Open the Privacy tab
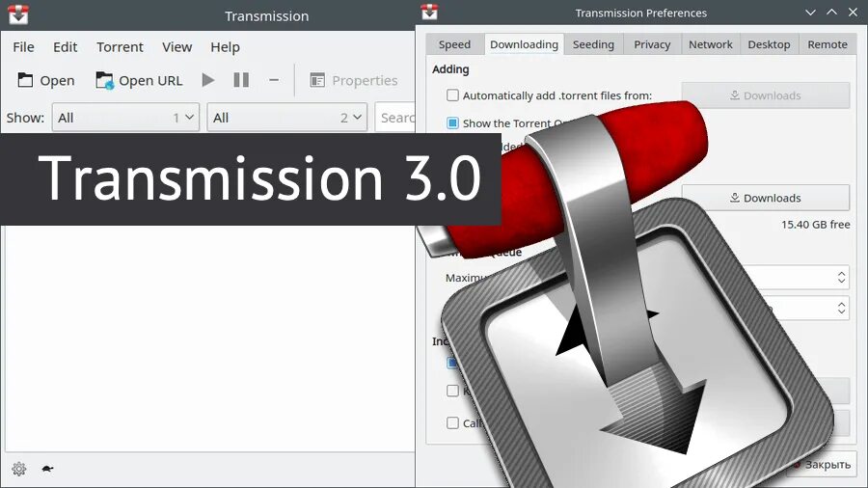This screenshot has height=488, width=868. pos(652,44)
